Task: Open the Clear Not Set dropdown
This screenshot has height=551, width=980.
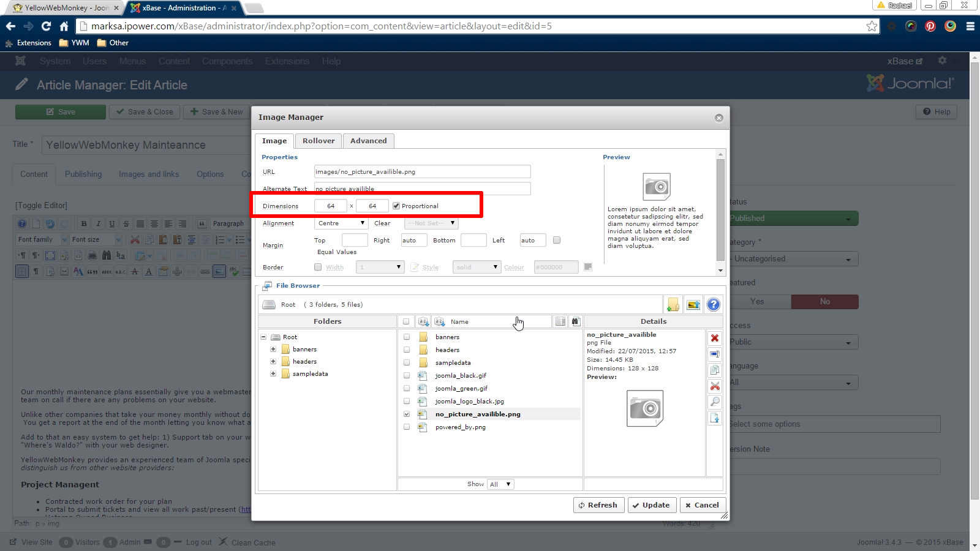Action: pyautogui.click(x=431, y=223)
